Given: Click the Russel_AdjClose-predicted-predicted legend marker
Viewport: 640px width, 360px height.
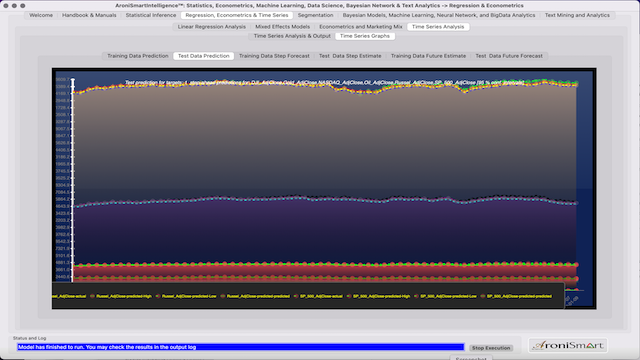Looking at the screenshot, I should [223, 296].
